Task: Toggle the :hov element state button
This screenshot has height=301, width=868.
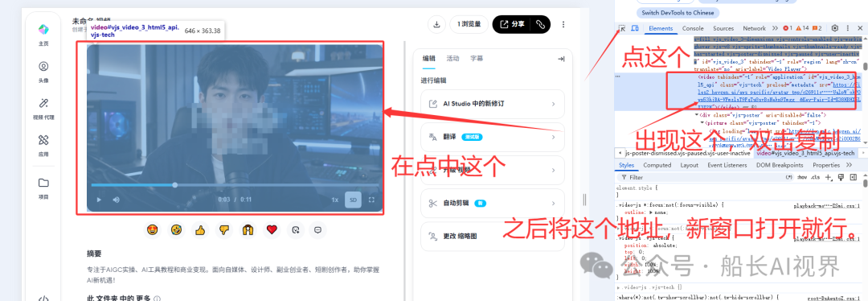Action: tap(801, 177)
